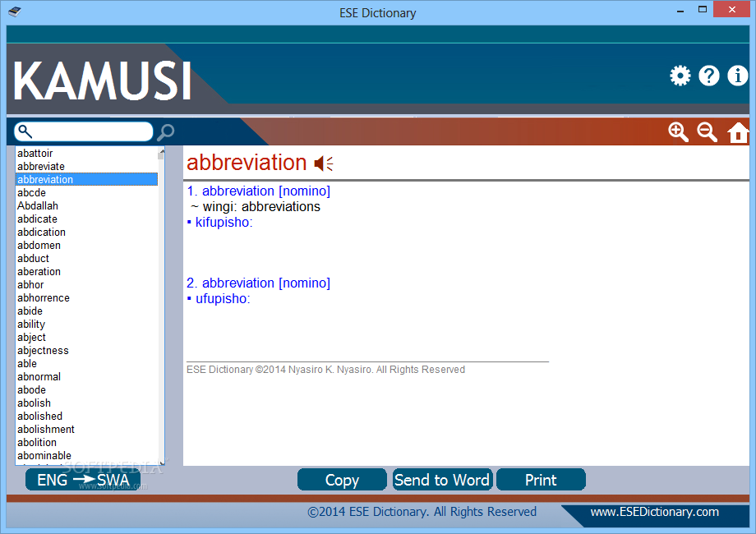
Task: Play pronunciation with the speaker icon
Action: click(324, 163)
